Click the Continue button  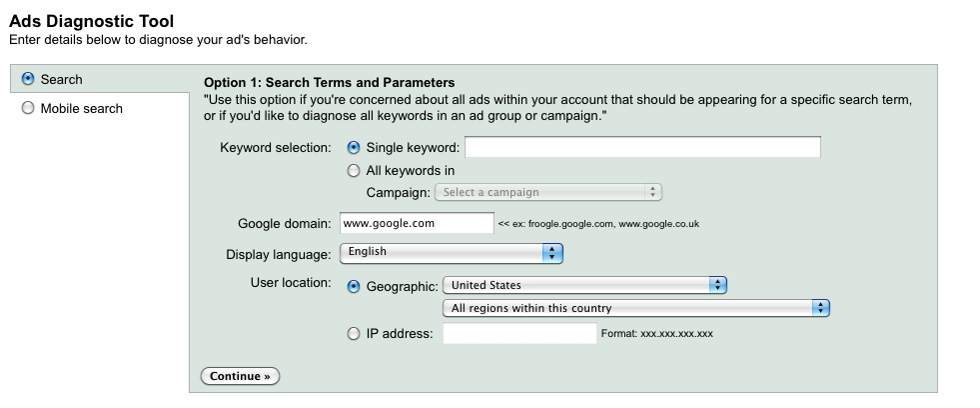pyautogui.click(x=240, y=376)
